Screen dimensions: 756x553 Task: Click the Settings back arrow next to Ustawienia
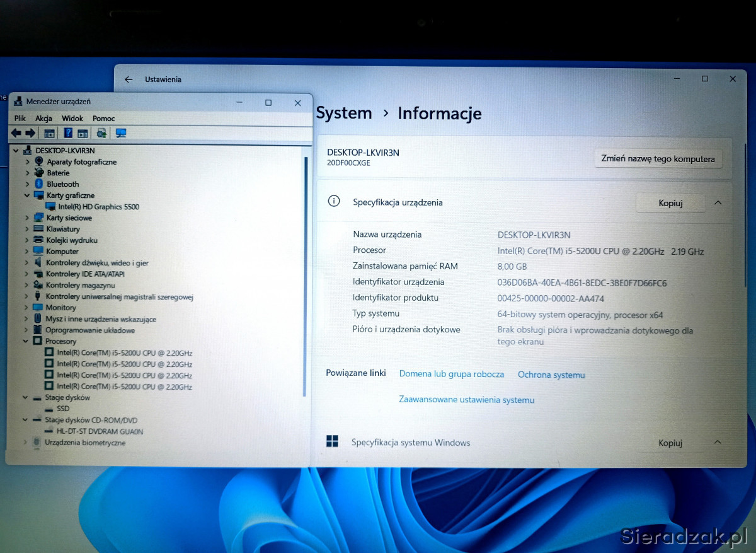[129, 79]
